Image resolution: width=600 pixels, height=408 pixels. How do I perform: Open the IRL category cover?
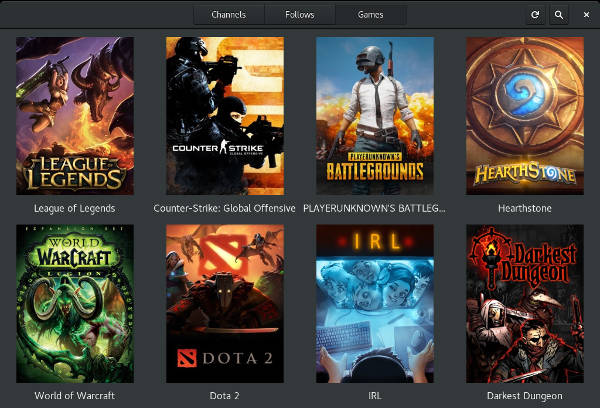pyautogui.click(x=375, y=304)
